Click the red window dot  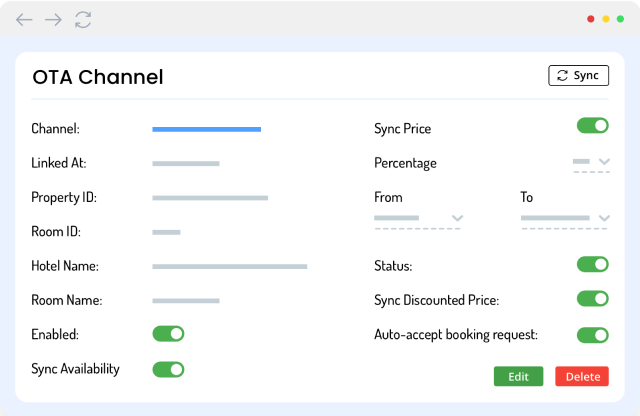pos(591,19)
